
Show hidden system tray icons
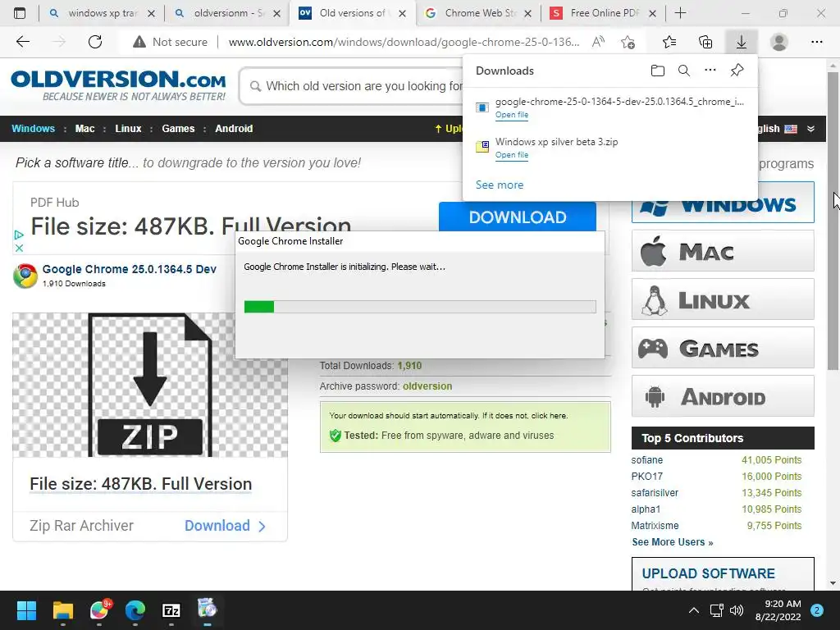click(x=694, y=610)
